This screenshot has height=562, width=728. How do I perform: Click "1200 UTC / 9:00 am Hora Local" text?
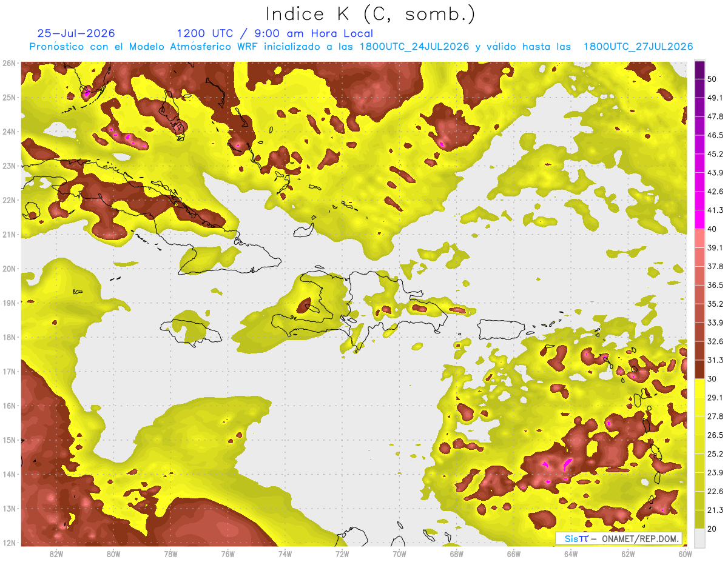275,33
